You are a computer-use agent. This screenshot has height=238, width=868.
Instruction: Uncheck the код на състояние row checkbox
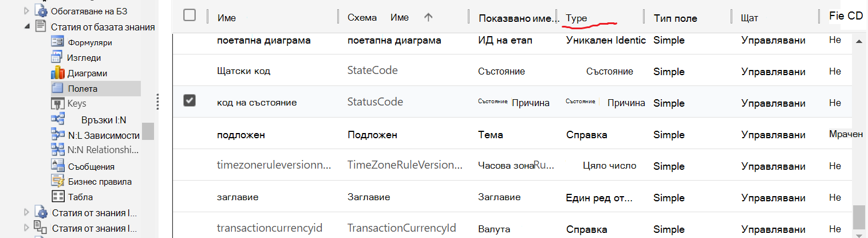point(190,100)
